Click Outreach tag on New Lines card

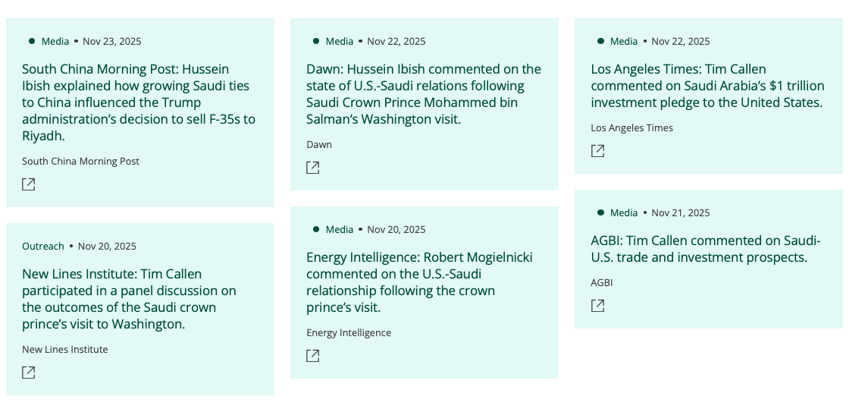[x=43, y=246]
